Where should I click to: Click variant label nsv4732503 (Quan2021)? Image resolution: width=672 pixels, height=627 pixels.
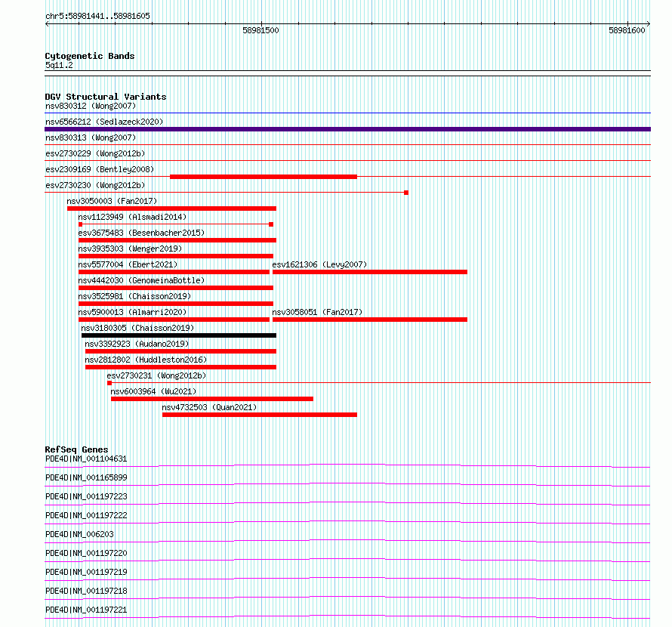[209, 407]
